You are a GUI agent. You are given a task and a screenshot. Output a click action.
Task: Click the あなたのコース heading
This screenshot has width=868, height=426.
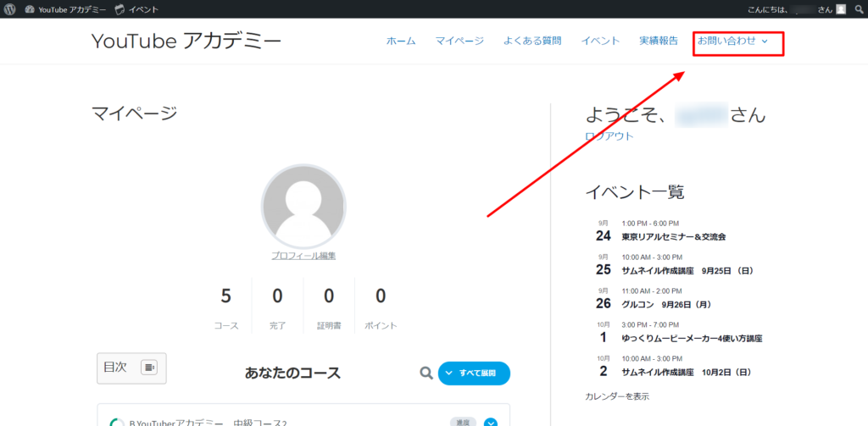292,373
